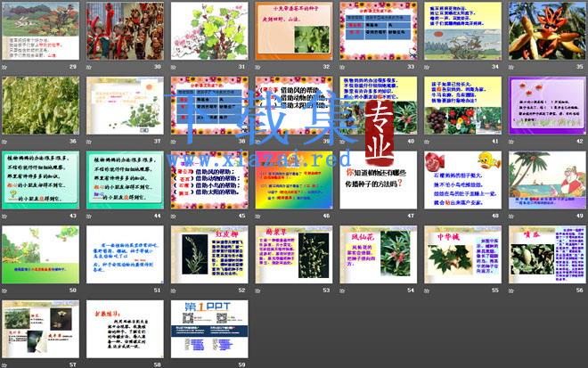Select slide 46 rainbow gradient thumbnail
This screenshot has height=368, width=588.
click(x=294, y=180)
